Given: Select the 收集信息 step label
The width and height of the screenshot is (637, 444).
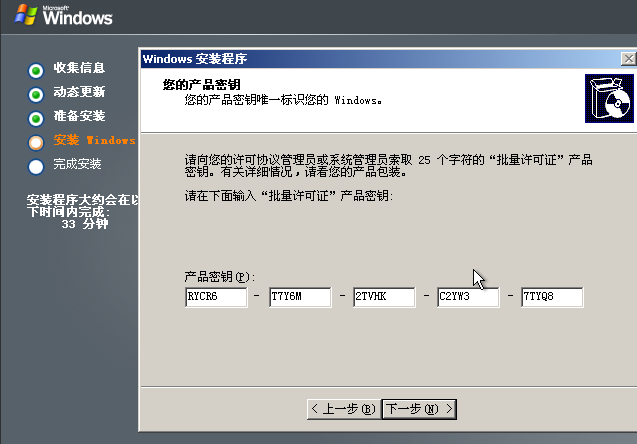Looking at the screenshot, I should [x=79, y=68].
